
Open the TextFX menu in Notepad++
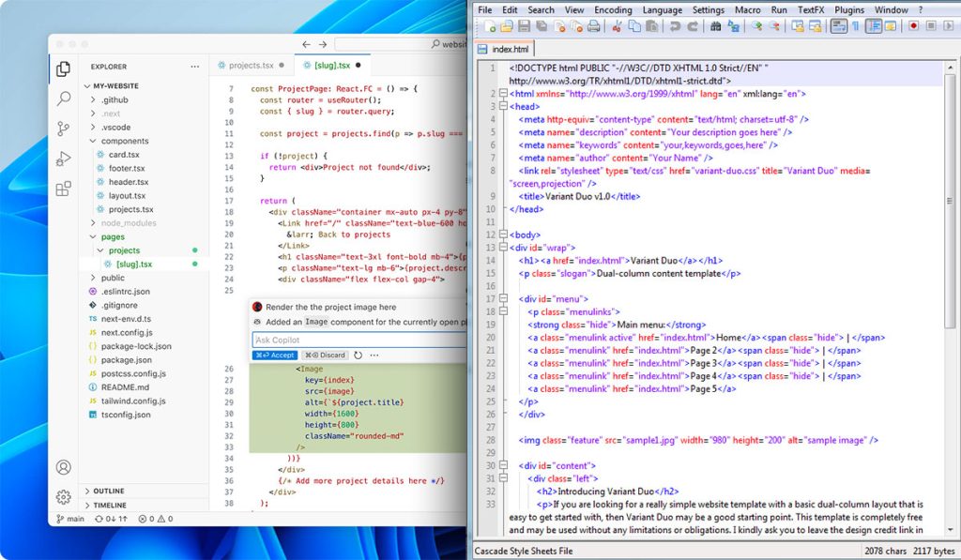[x=810, y=9]
